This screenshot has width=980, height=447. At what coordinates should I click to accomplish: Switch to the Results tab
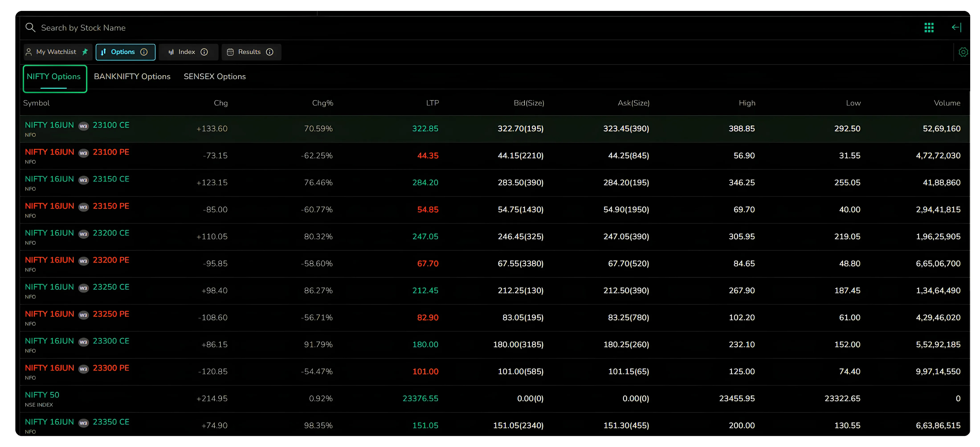[251, 52]
